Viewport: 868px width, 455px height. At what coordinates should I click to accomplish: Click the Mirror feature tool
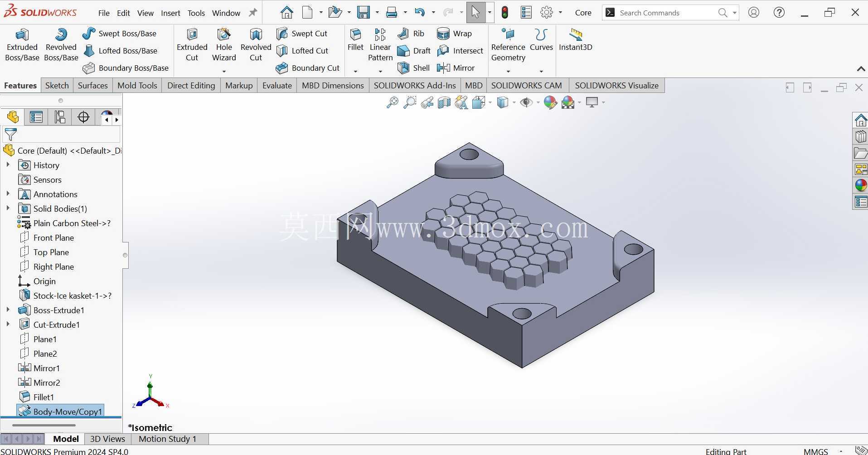(456, 68)
